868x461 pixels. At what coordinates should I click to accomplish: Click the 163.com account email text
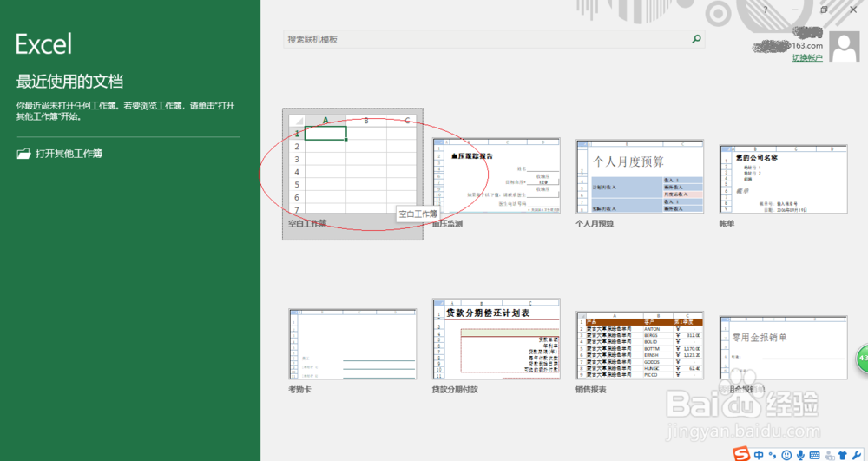point(807,45)
